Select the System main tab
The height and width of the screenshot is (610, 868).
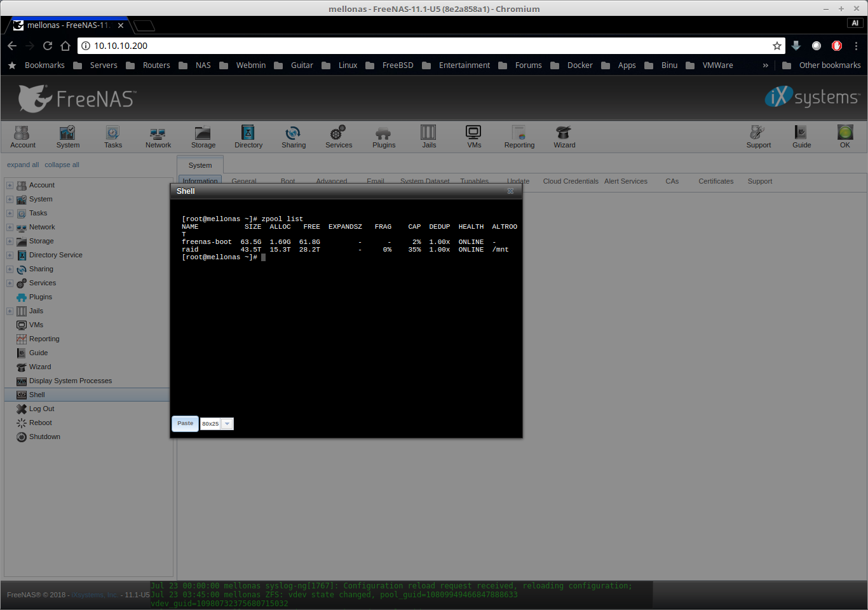click(x=200, y=165)
